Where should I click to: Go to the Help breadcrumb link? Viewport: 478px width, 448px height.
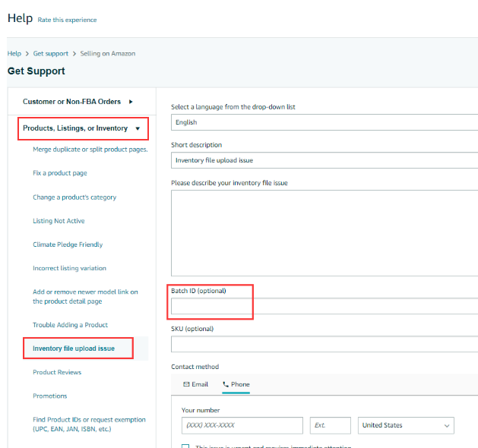(14, 54)
